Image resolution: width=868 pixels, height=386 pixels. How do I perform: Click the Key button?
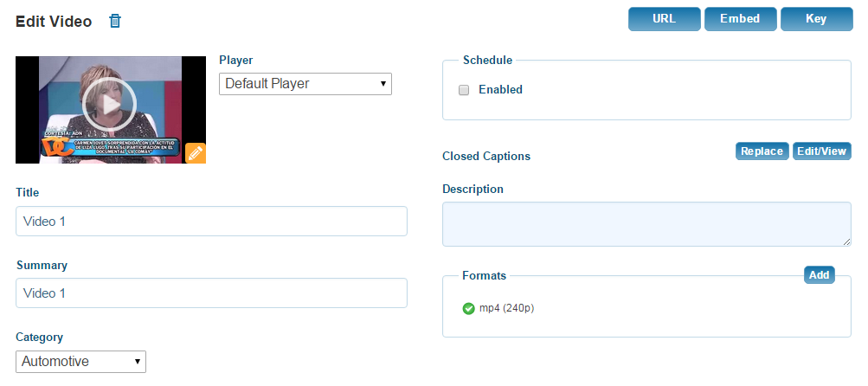coord(817,19)
